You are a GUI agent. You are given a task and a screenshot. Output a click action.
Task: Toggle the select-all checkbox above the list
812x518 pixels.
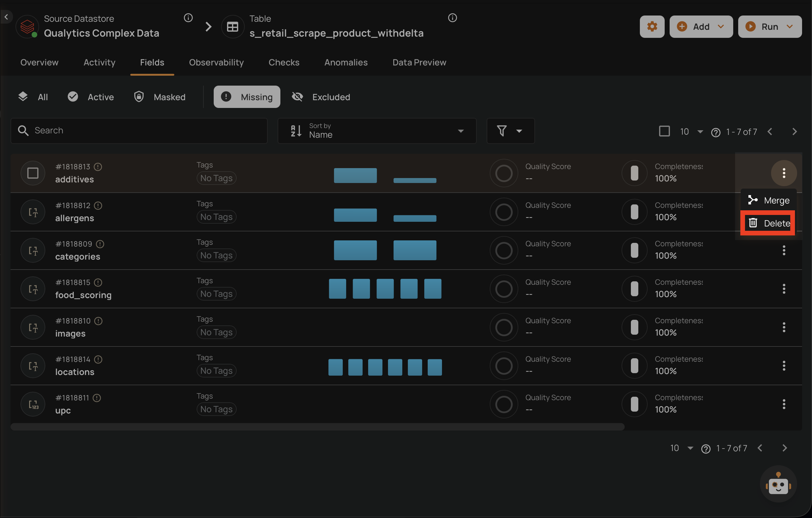click(664, 131)
